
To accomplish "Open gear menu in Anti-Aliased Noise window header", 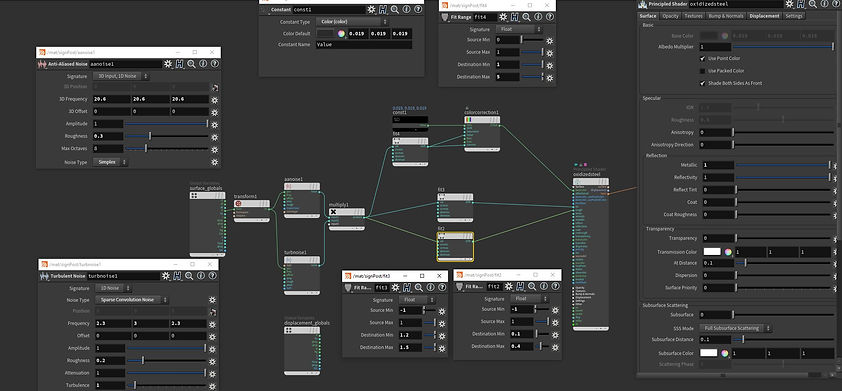I will point(168,64).
